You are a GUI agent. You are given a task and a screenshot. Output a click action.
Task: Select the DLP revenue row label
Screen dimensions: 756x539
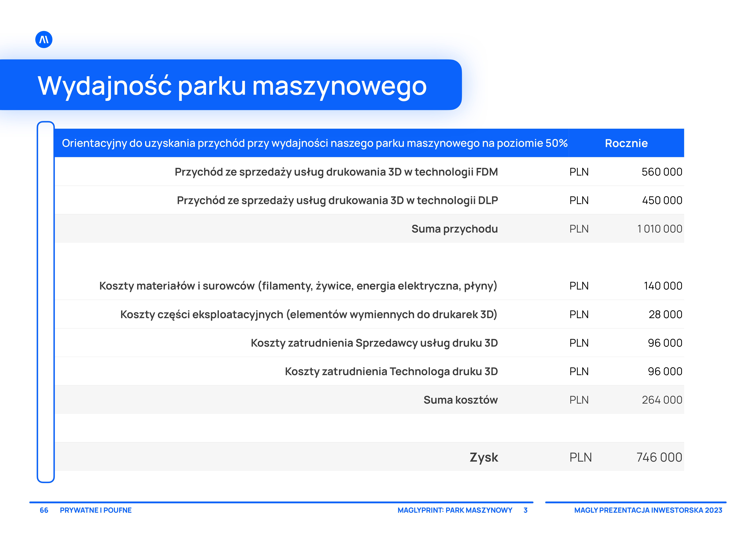337,200
